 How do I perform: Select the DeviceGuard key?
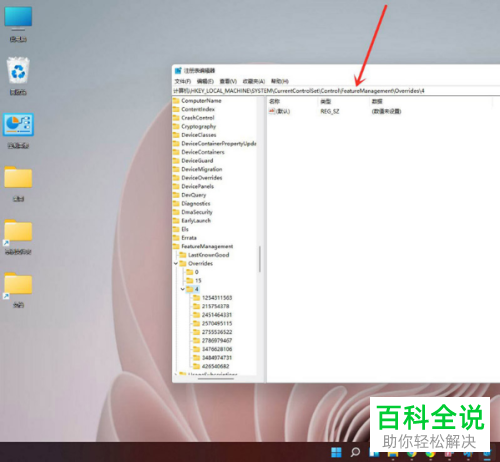tap(197, 161)
